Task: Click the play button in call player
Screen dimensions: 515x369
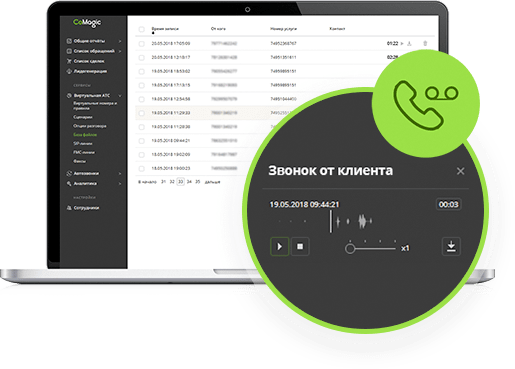Action: pos(279,246)
